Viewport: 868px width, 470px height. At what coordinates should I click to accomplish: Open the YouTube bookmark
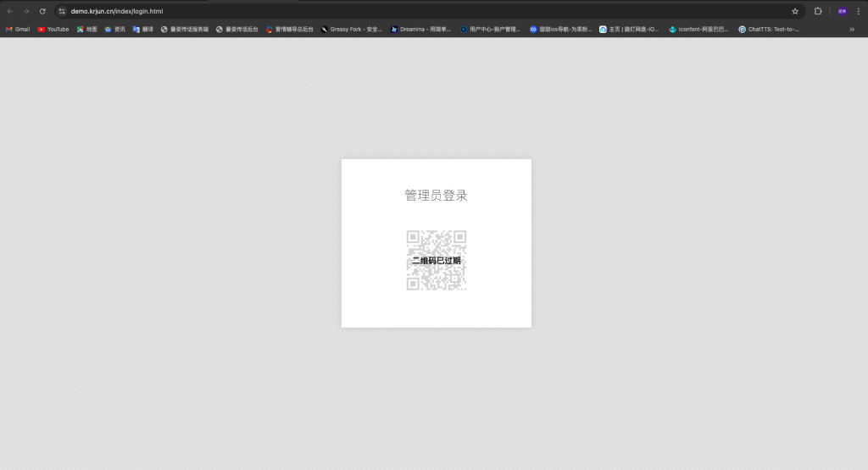[x=53, y=30]
